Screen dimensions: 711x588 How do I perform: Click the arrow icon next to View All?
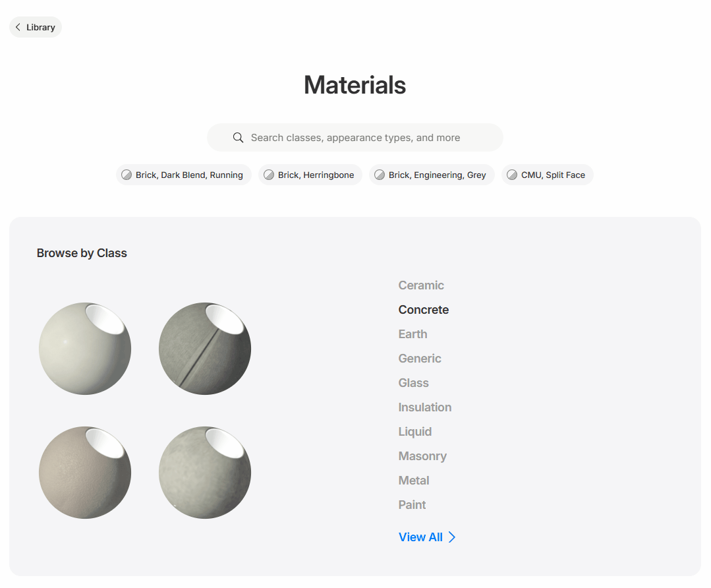[451, 537]
